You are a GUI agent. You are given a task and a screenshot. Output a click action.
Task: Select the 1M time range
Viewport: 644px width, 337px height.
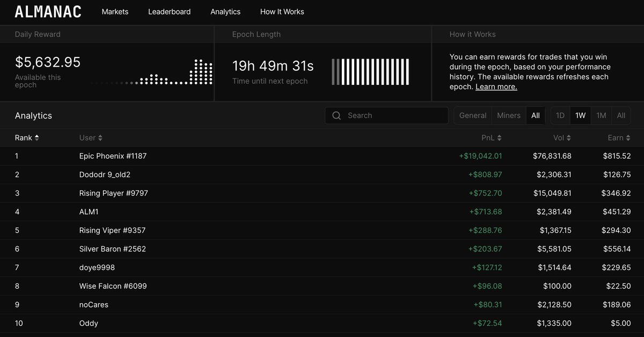601,115
